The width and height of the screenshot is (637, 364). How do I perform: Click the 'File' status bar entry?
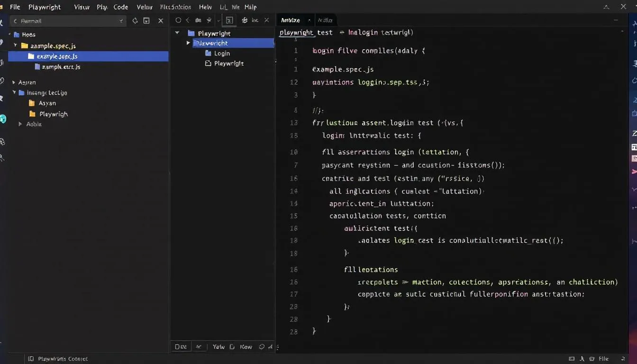604,359
